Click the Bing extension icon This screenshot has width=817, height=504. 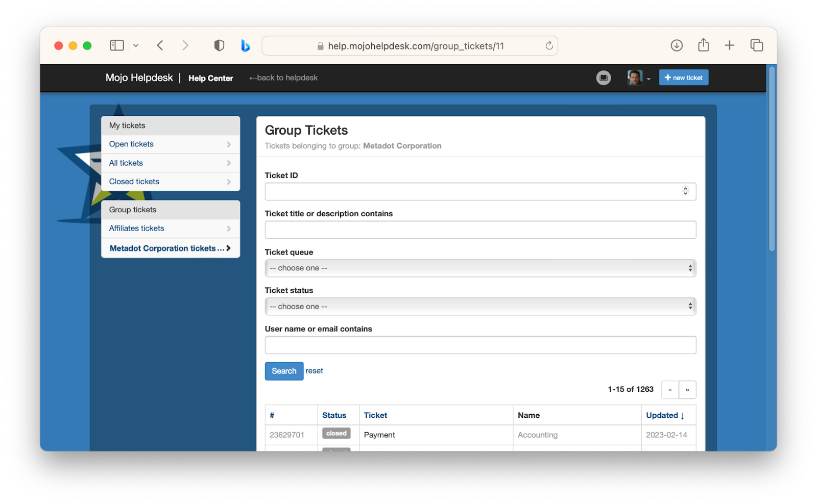coord(246,45)
